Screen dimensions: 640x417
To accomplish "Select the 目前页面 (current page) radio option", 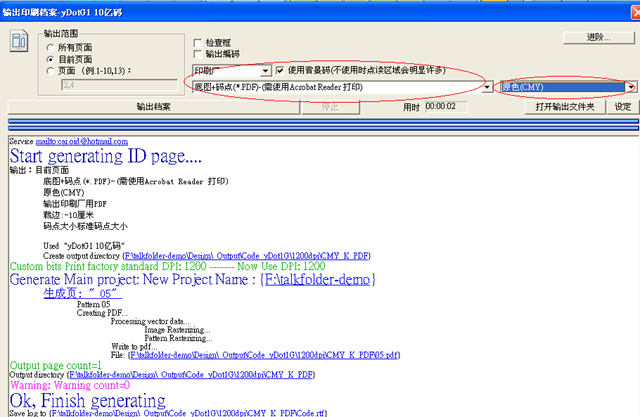I will coord(51,59).
